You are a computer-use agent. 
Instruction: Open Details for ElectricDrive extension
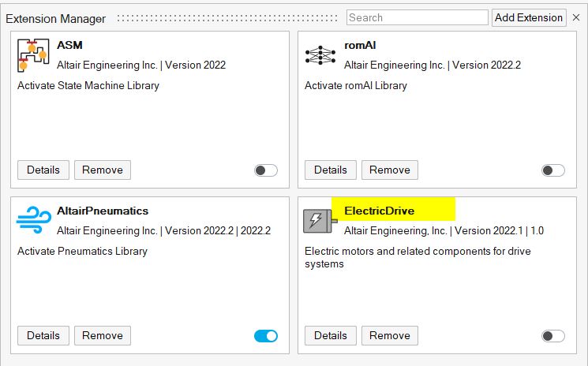point(331,335)
